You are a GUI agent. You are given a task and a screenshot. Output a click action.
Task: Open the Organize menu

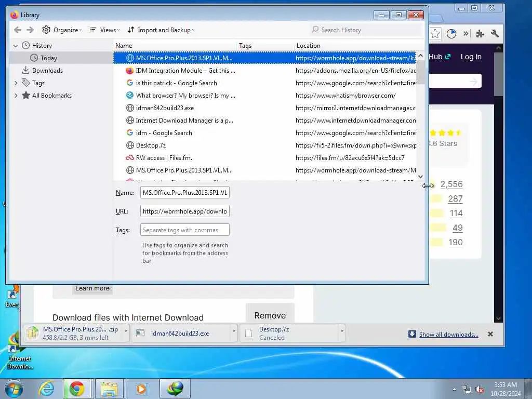pyautogui.click(x=62, y=30)
